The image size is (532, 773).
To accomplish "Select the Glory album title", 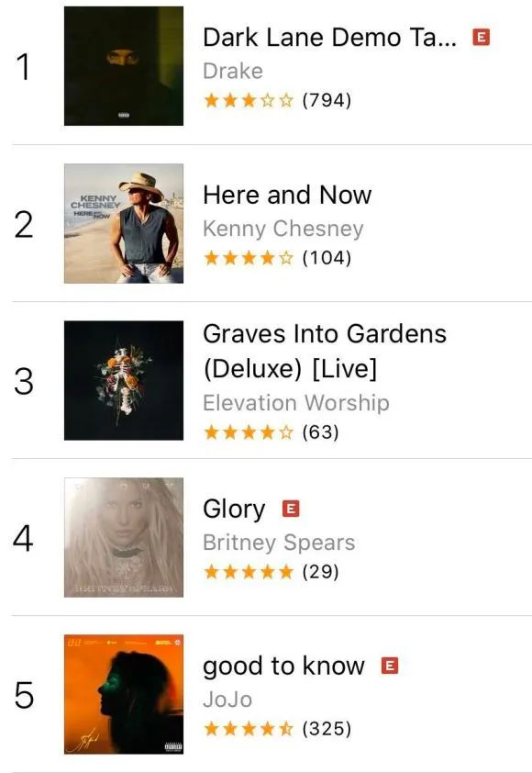I will pyautogui.click(x=234, y=510).
